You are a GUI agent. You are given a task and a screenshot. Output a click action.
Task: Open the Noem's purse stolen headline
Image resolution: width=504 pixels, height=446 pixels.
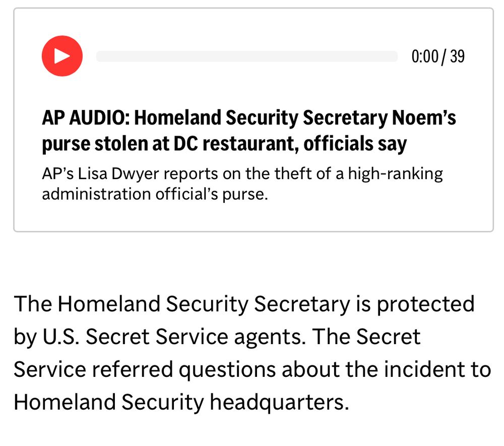[x=248, y=131]
